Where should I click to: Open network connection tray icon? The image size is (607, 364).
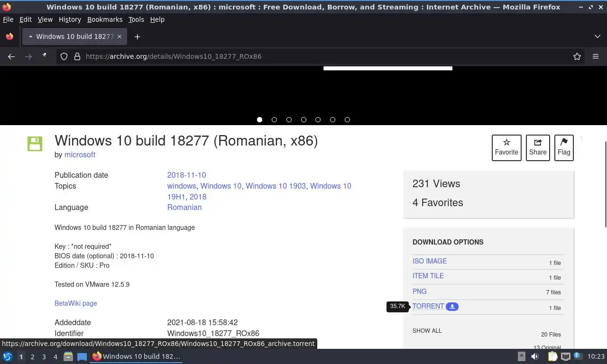tap(565, 356)
